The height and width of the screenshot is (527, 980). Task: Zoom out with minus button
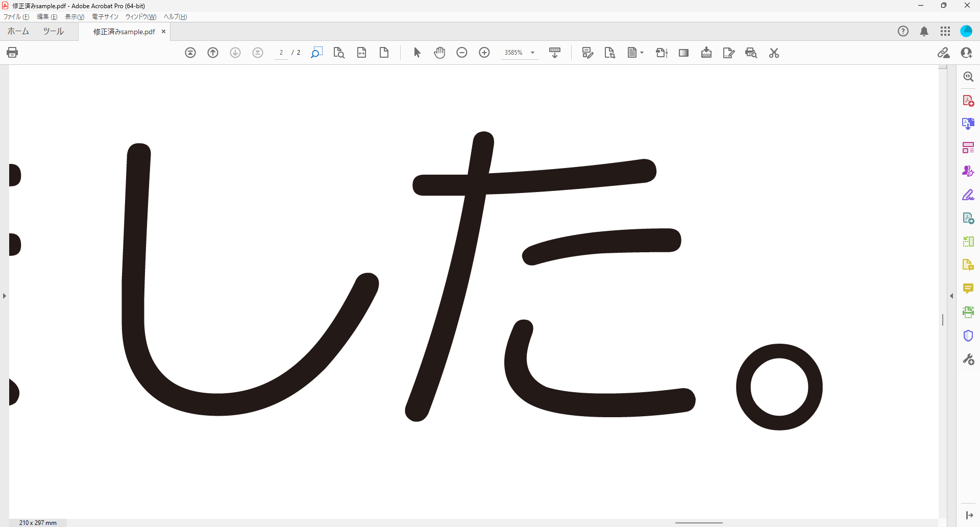(462, 53)
